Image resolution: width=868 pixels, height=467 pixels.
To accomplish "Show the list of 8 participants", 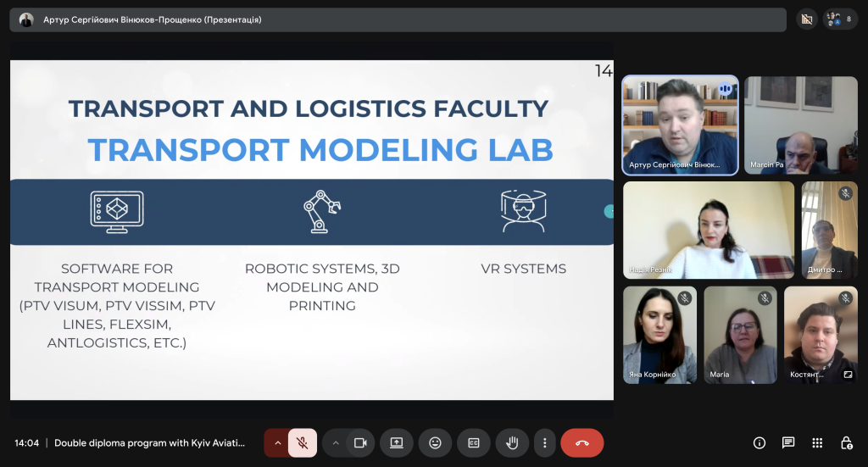I will coord(840,19).
